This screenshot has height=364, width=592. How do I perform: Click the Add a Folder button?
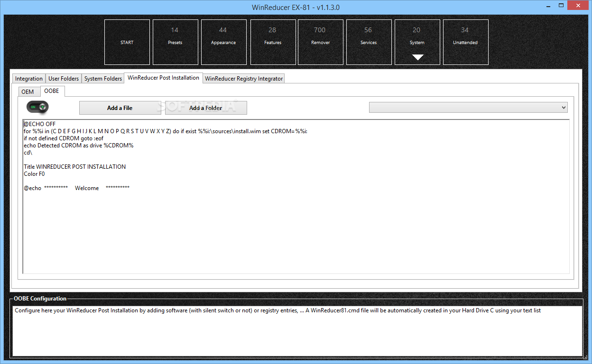click(206, 108)
